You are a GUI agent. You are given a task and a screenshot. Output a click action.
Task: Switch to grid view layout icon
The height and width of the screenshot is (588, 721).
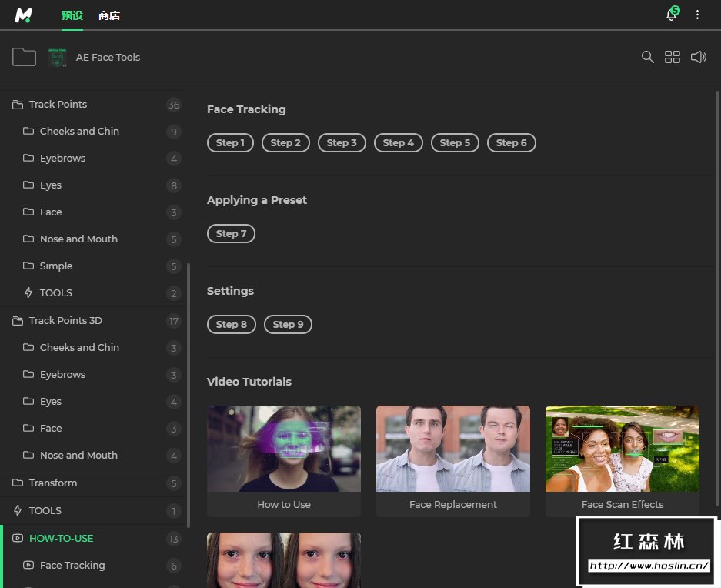pos(673,57)
